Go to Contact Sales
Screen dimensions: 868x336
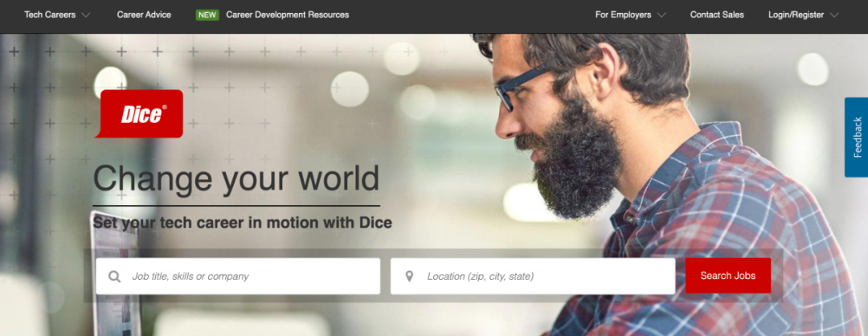click(x=717, y=15)
